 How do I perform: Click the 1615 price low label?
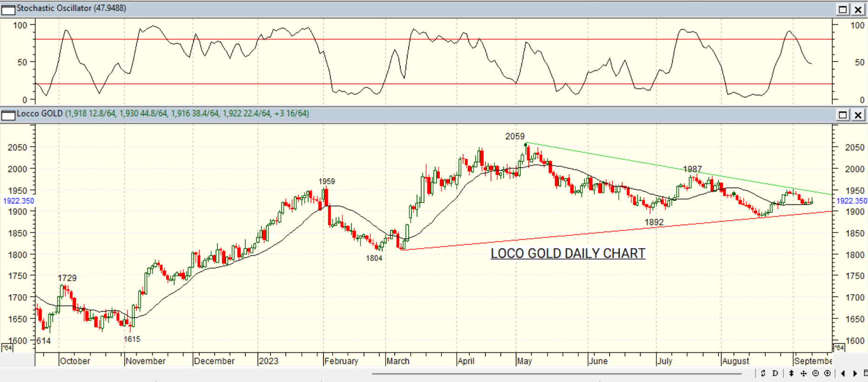132,339
